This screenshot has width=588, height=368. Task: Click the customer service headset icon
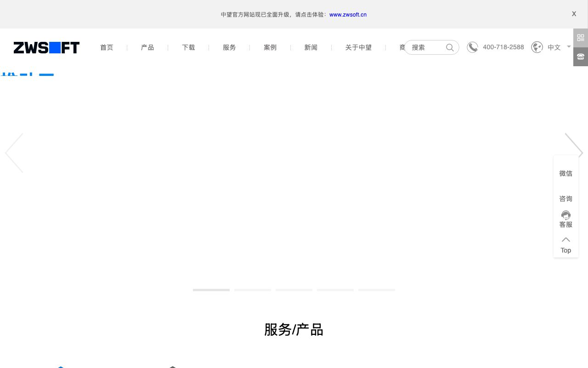(566, 215)
